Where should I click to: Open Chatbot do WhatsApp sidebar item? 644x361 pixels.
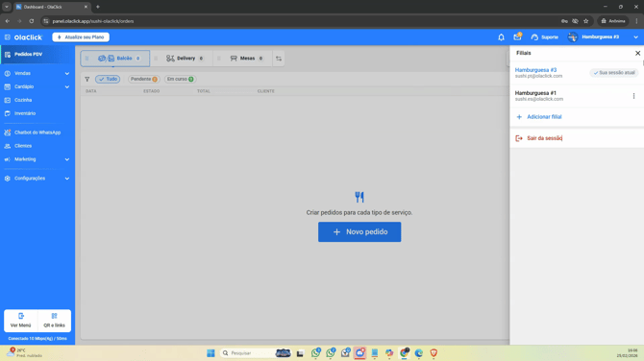[37, 132]
